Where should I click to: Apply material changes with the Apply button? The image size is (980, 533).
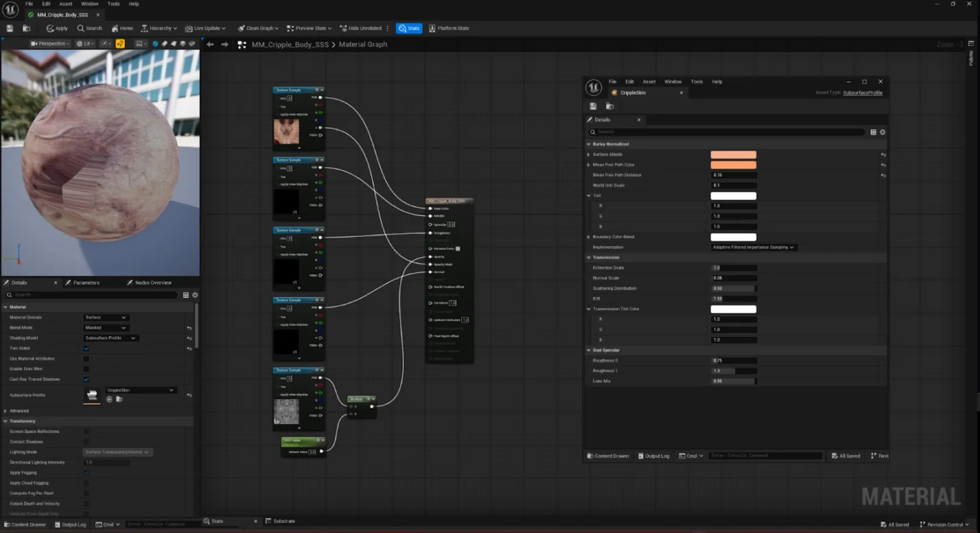click(57, 28)
